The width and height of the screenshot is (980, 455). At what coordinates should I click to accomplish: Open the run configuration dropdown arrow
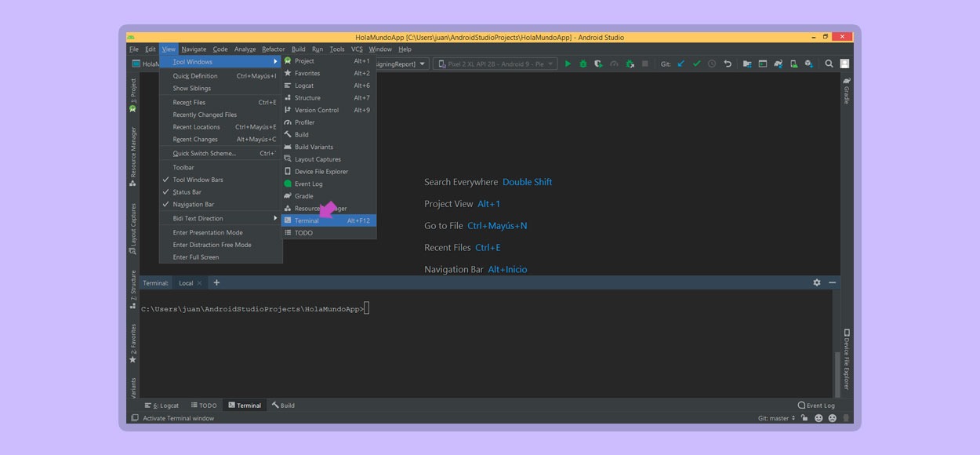point(423,64)
